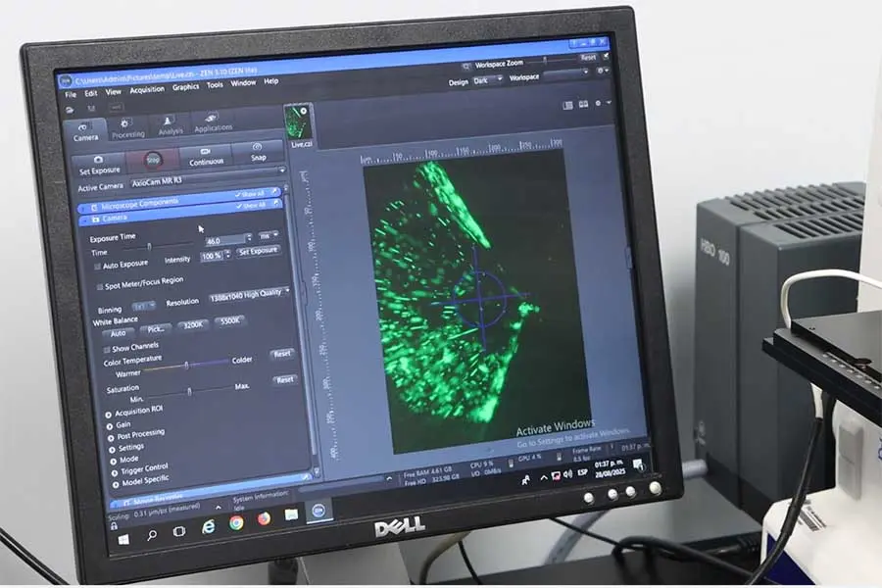Open the ZEN icon in the taskbar
Viewport: 882px width, 588px height.
coord(318,510)
